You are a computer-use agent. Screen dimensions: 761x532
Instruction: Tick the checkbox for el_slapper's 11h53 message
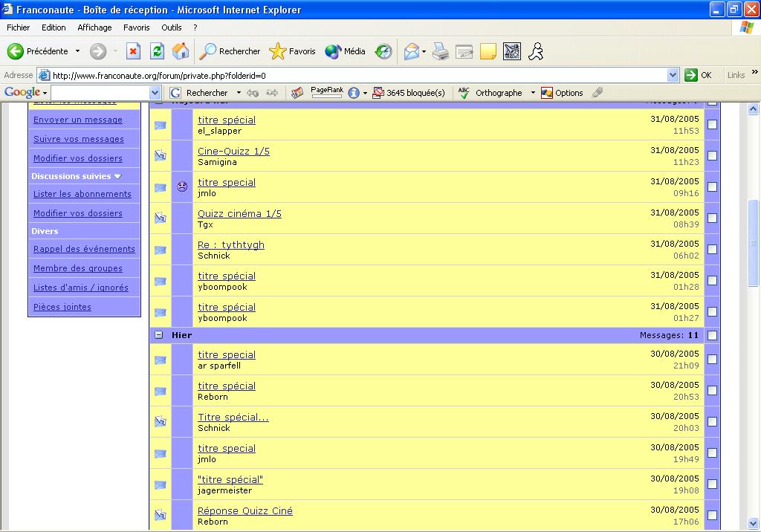712,124
